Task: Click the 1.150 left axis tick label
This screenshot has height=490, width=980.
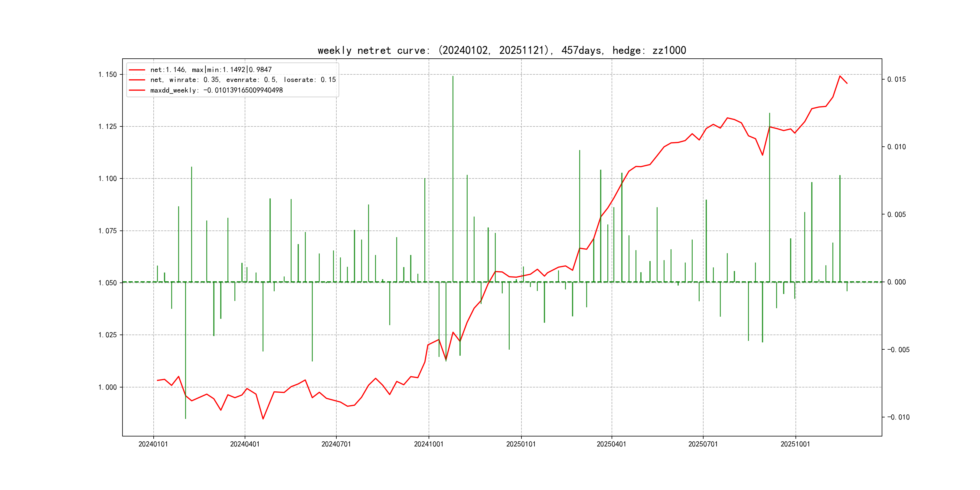Action: coord(107,75)
